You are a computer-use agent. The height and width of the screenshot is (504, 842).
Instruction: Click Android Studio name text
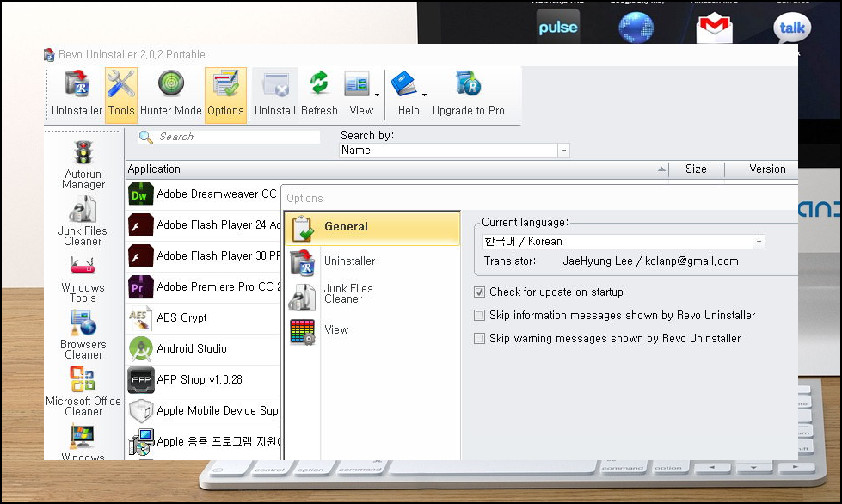point(192,349)
